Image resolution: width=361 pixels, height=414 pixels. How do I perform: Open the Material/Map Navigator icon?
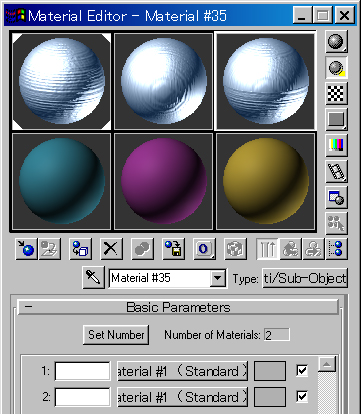click(x=336, y=249)
